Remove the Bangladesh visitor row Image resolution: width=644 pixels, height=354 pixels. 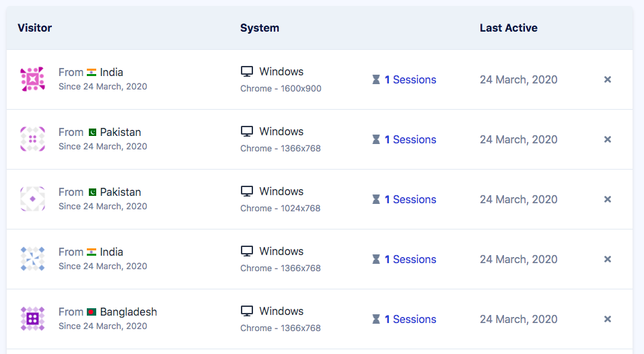coord(607,319)
